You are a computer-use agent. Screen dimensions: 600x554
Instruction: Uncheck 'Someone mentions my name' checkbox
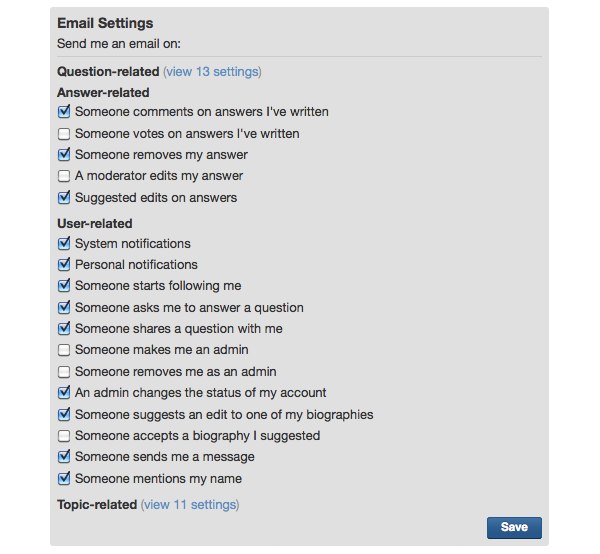(x=65, y=479)
